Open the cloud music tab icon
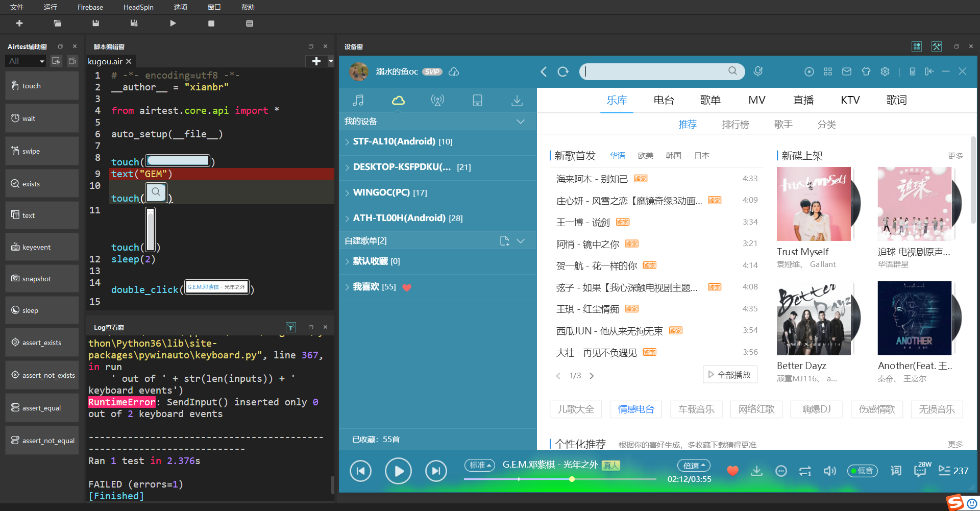 coord(398,101)
